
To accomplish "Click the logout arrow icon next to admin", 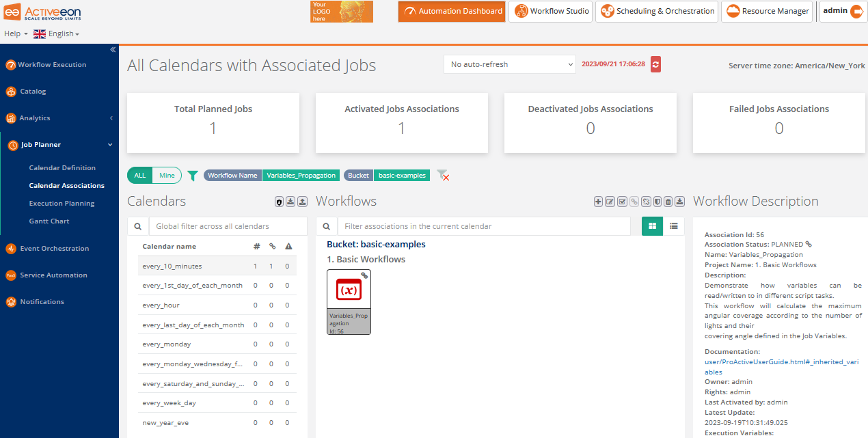I will point(856,11).
